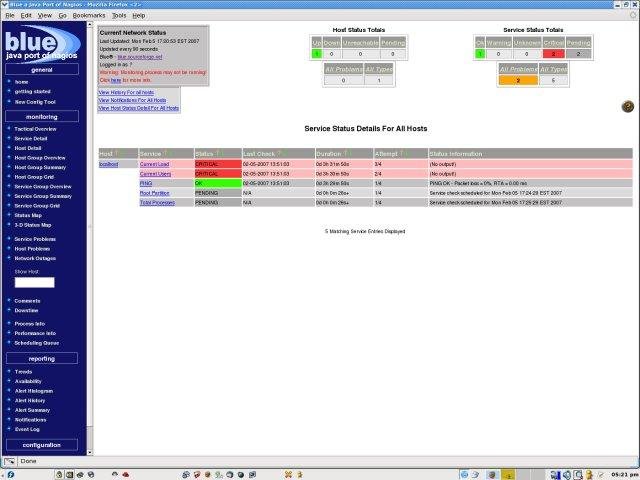Open Service Group Summary
Viewport: 640px width, 480px height.
43,196
